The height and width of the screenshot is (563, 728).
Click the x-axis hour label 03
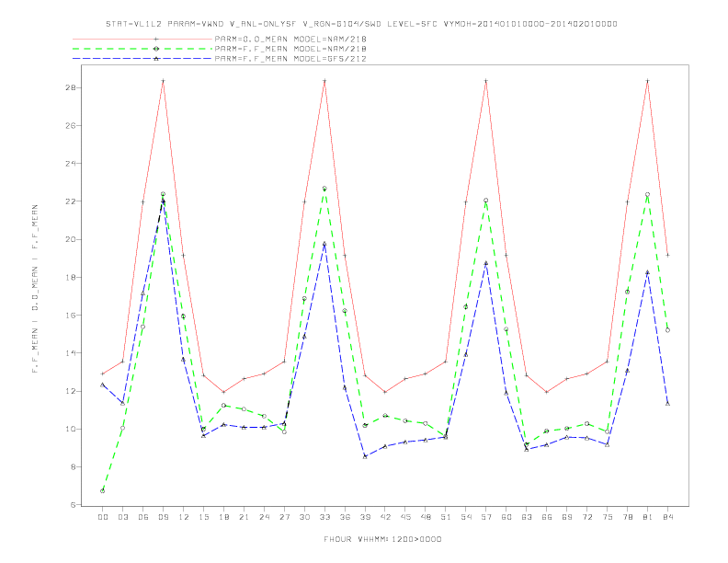point(122,517)
